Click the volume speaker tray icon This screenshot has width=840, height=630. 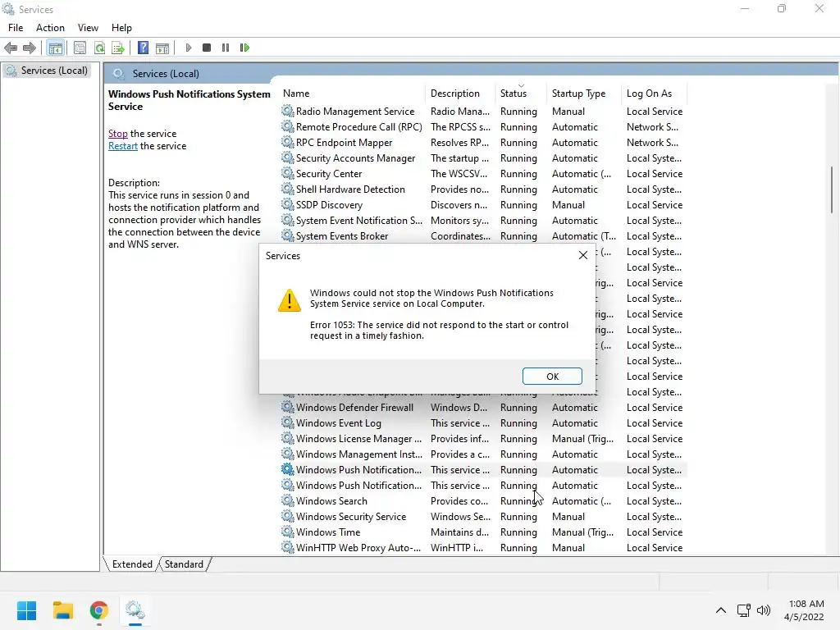coord(764,610)
